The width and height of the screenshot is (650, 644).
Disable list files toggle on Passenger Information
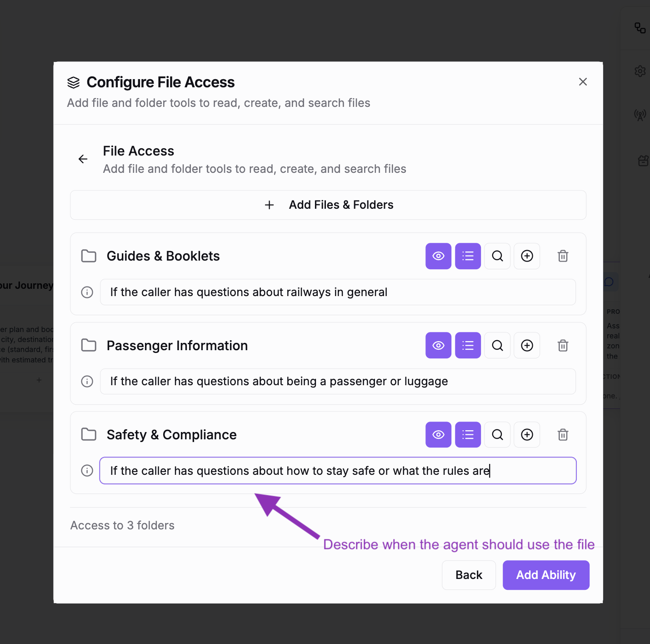[x=468, y=345]
